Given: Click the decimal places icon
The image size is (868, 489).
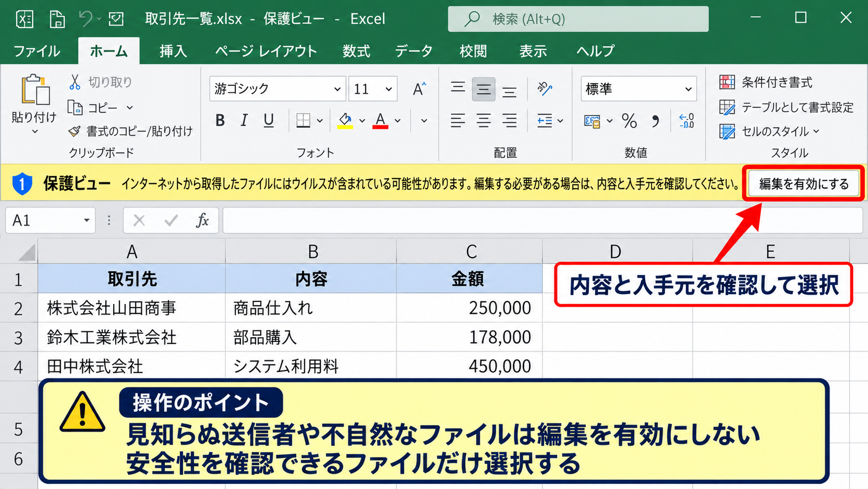Looking at the screenshot, I should 686,121.
